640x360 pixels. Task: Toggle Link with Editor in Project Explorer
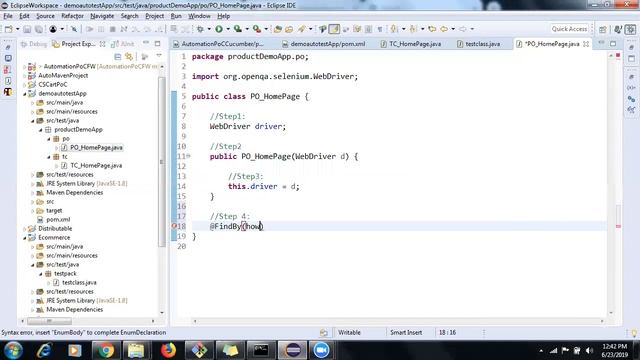tap(129, 56)
